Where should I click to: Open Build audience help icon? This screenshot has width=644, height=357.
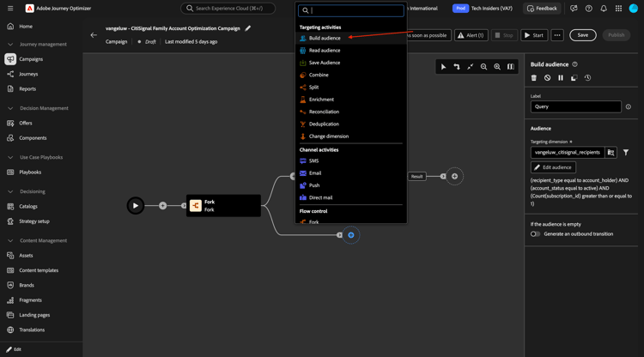click(574, 64)
